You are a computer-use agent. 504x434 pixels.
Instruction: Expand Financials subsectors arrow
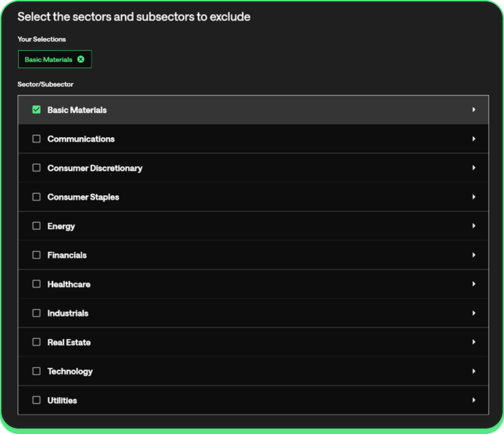pyautogui.click(x=474, y=255)
